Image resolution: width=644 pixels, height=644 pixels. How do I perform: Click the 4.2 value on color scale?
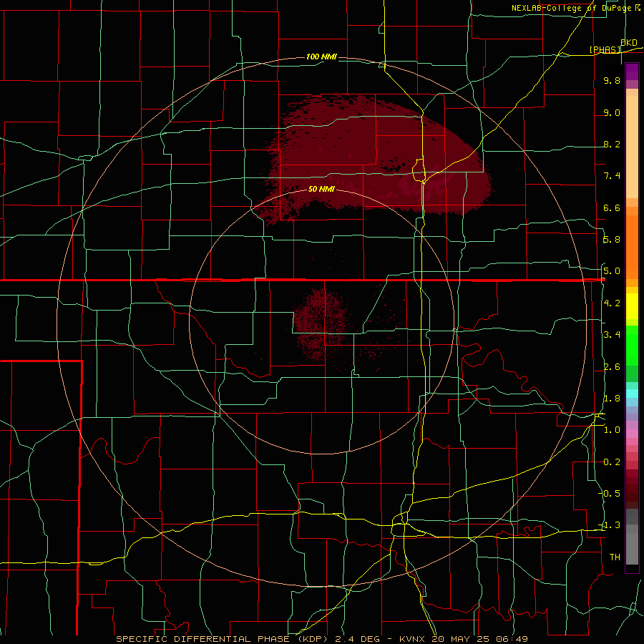point(612,303)
